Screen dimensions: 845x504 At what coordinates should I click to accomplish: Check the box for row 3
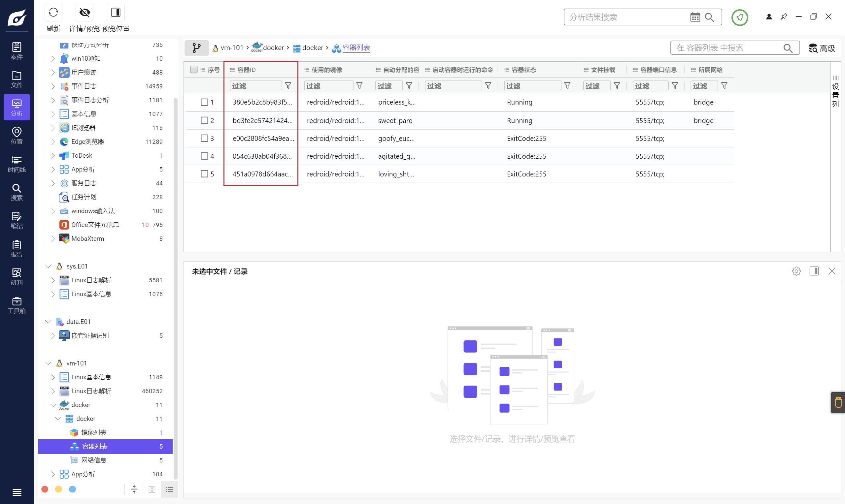click(x=204, y=138)
